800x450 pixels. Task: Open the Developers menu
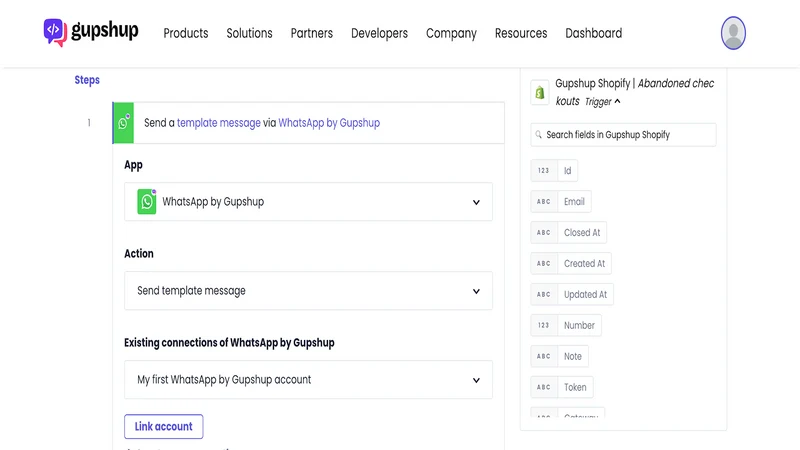(x=380, y=33)
